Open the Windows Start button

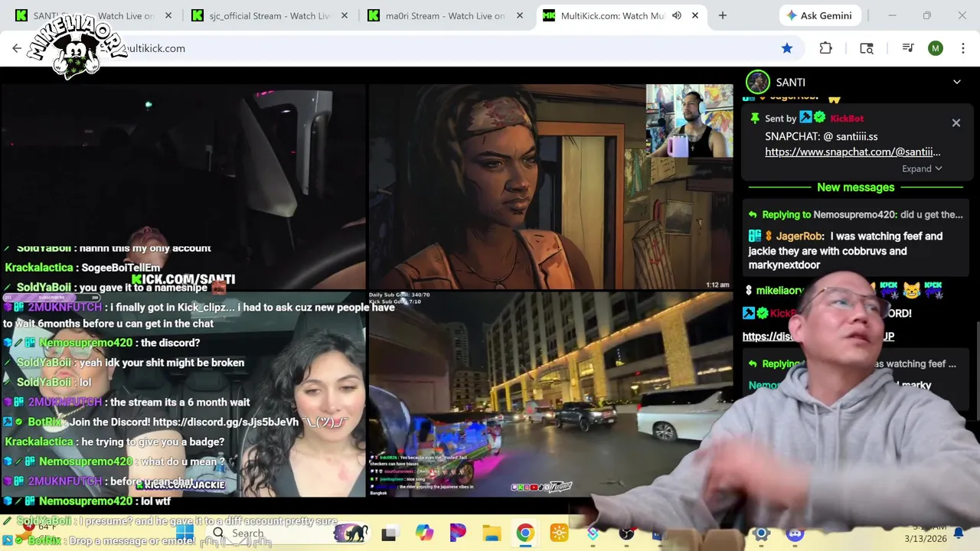185,533
